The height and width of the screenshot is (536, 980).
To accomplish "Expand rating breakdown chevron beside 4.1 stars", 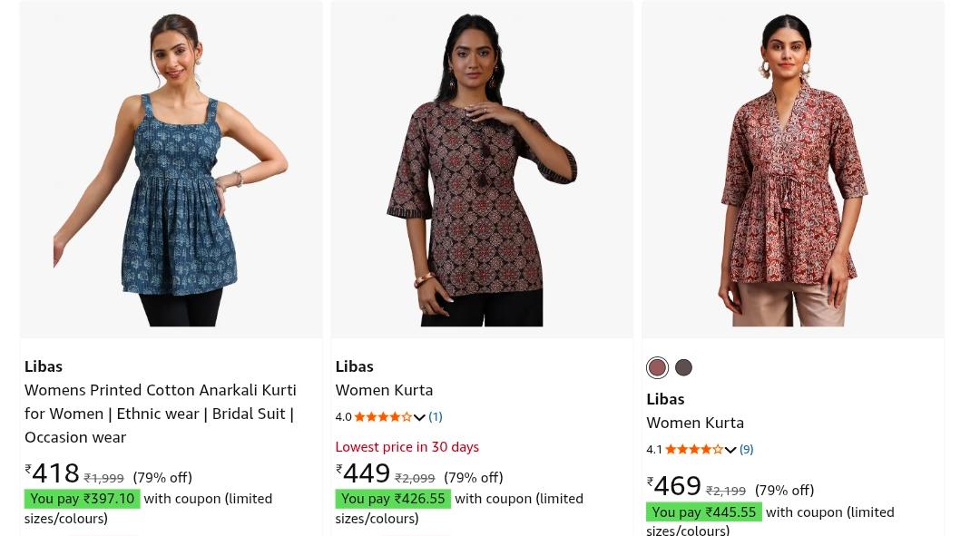I will point(730,450).
